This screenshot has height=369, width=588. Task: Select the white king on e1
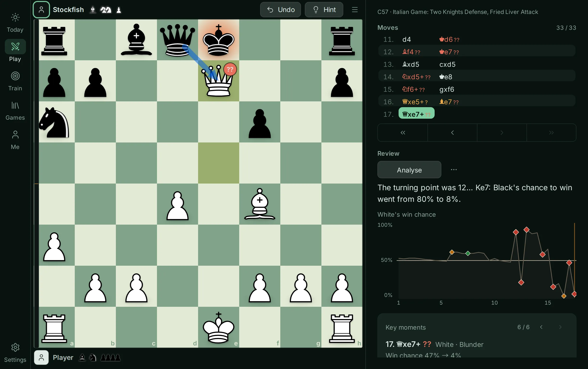click(x=219, y=327)
